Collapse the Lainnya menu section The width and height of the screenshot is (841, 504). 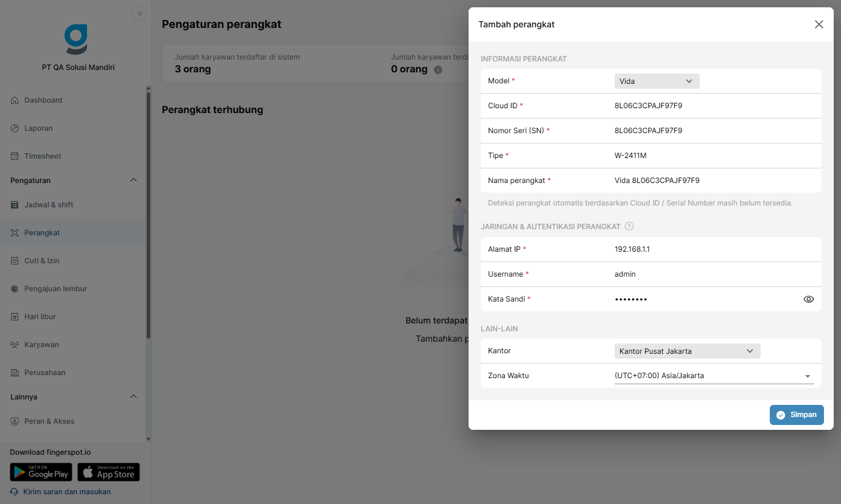(x=134, y=397)
